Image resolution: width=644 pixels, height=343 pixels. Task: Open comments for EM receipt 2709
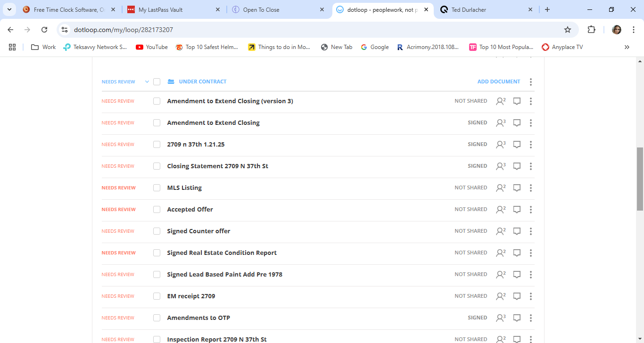pos(517,296)
